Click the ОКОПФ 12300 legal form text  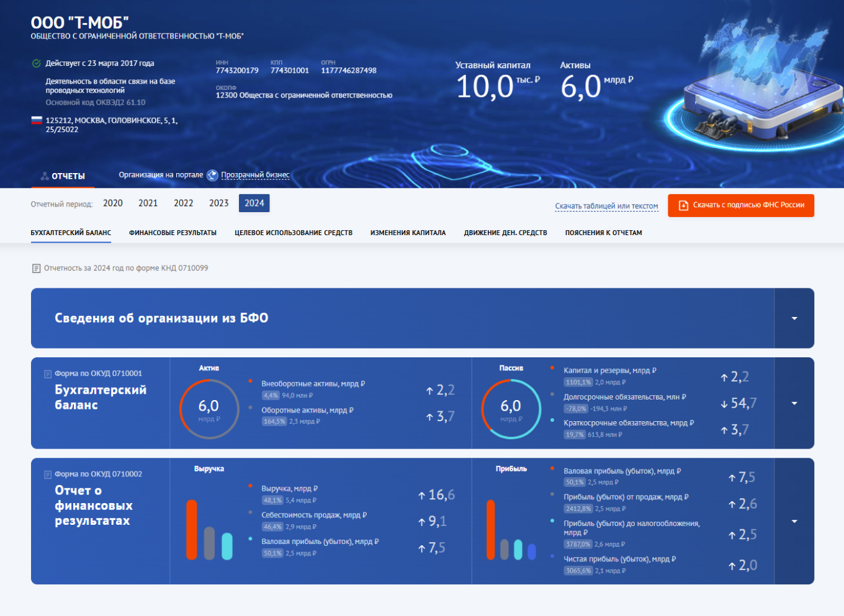pyautogui.click(x=304, y=96)
